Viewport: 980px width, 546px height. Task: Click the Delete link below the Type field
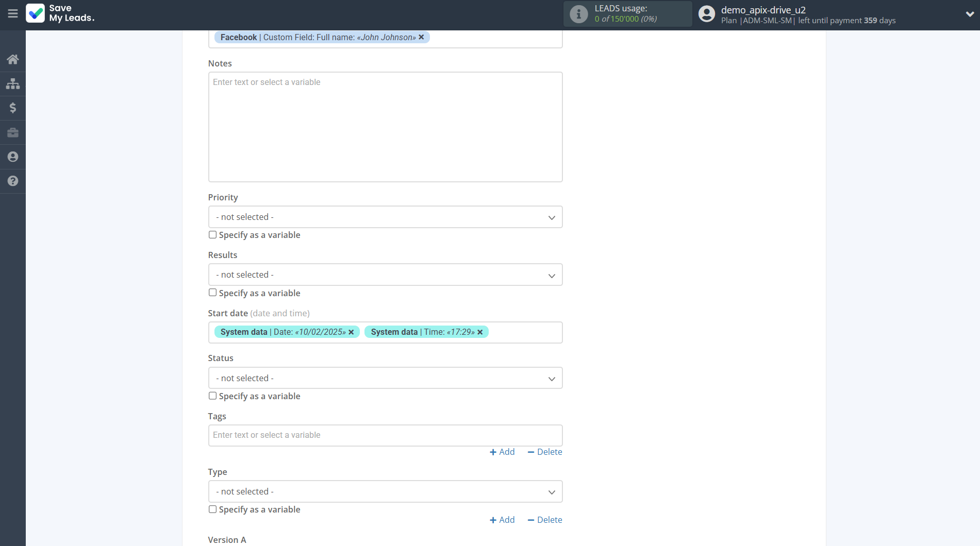(545, 520)
